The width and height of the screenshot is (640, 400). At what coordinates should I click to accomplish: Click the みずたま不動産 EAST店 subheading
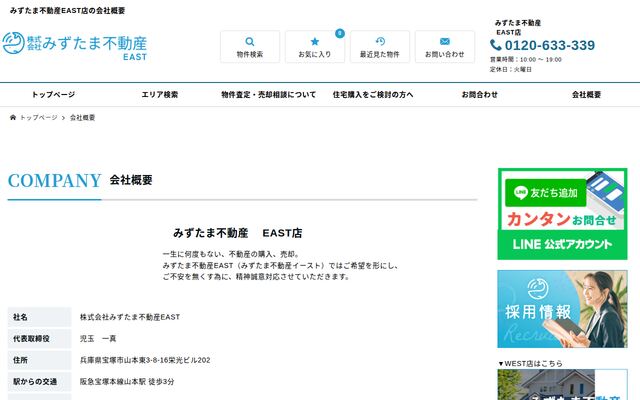pyautogui.click(x=238, y=233)
